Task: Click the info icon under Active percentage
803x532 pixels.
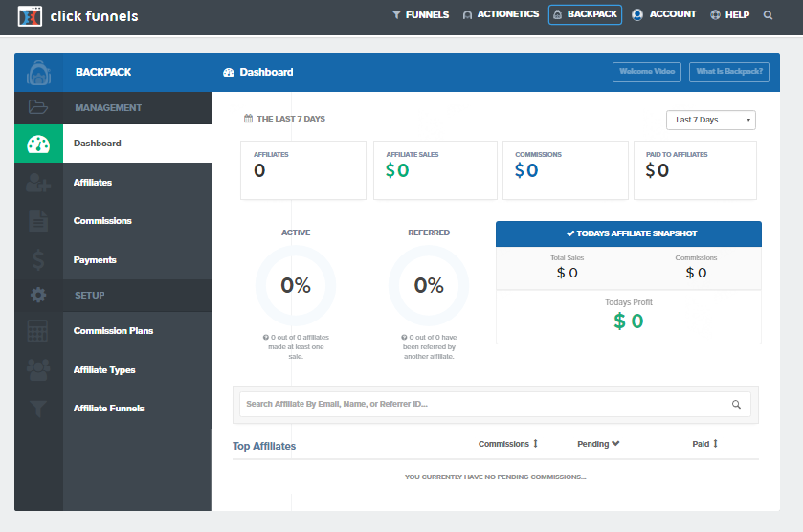Action: [x=266, y=338]
